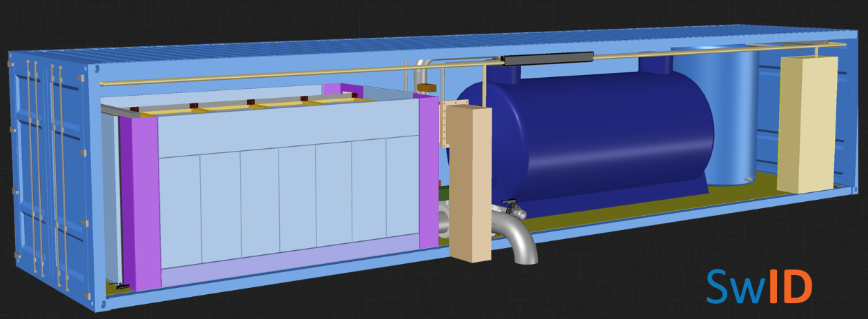
Task: Pick the pale yellow cabinet at container end
Action: [808, 125]
